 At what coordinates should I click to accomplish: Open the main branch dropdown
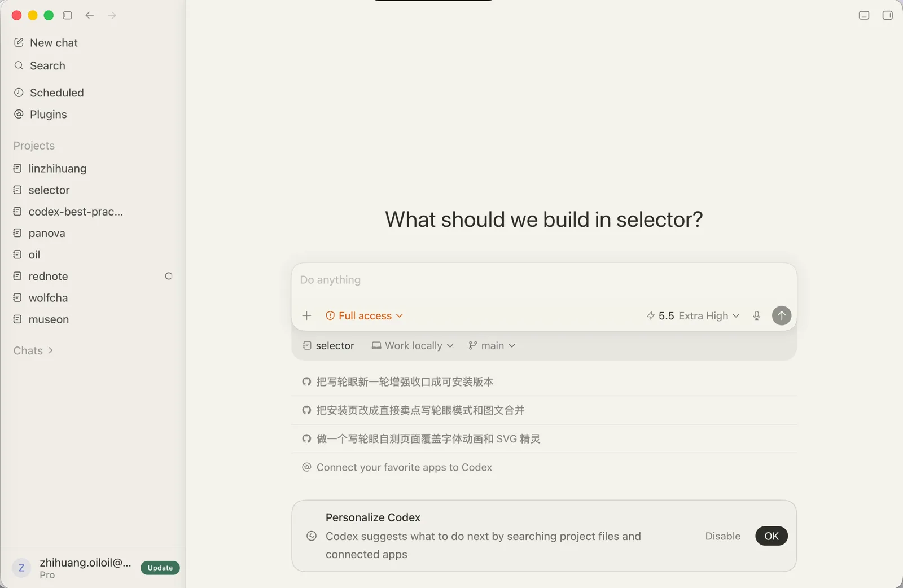click(x=492, y=345)
